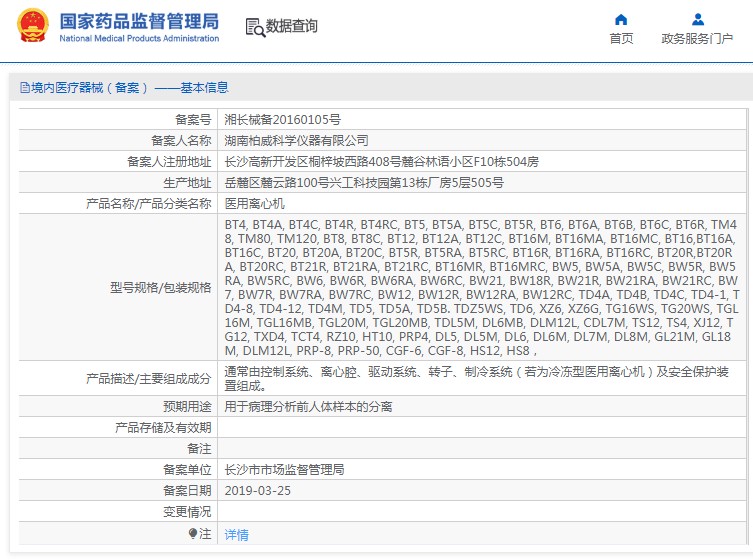Go to 政务服务门户 portal
Viewport: 753px width, 560px height.
click(697, 38)
